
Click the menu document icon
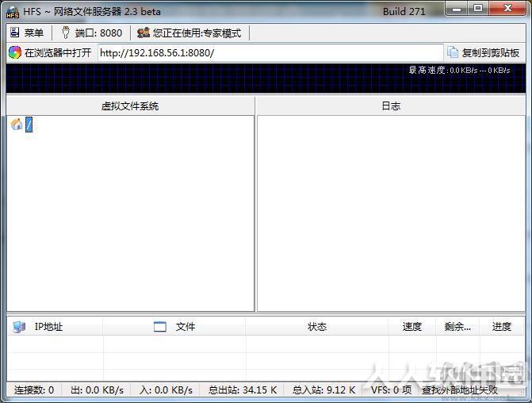pyautogui.click(x=15, y=33)
